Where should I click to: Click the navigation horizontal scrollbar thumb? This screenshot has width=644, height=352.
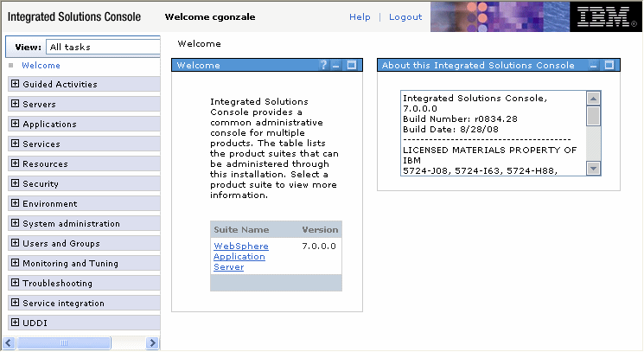click(x=64, y=342)
